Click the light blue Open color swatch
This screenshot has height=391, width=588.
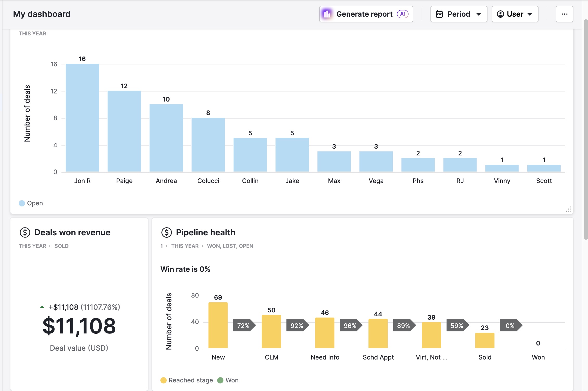22,203
